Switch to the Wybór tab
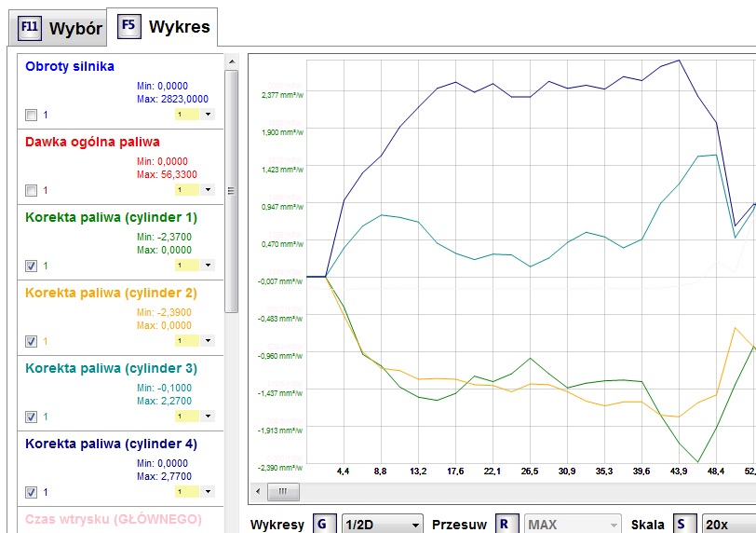 tap(58, 29)
